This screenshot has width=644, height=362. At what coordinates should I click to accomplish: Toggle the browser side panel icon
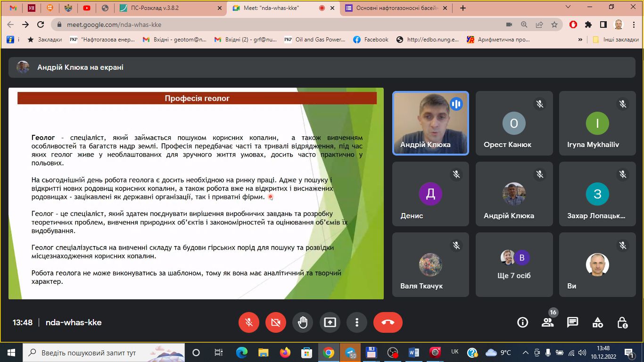603,25
